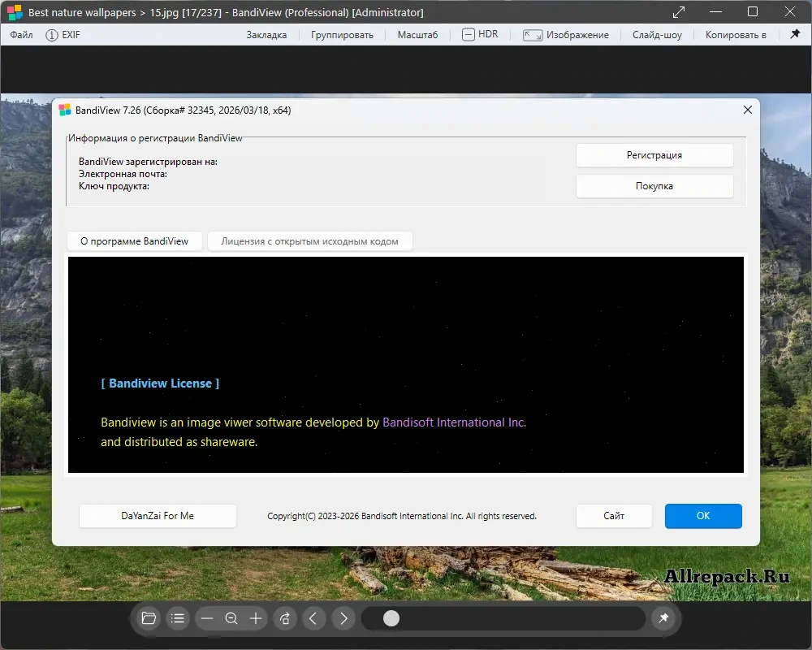This screenshot has width=812, height=650.
Task: Close the BandiView about dialog
Action: coord(747,110)
